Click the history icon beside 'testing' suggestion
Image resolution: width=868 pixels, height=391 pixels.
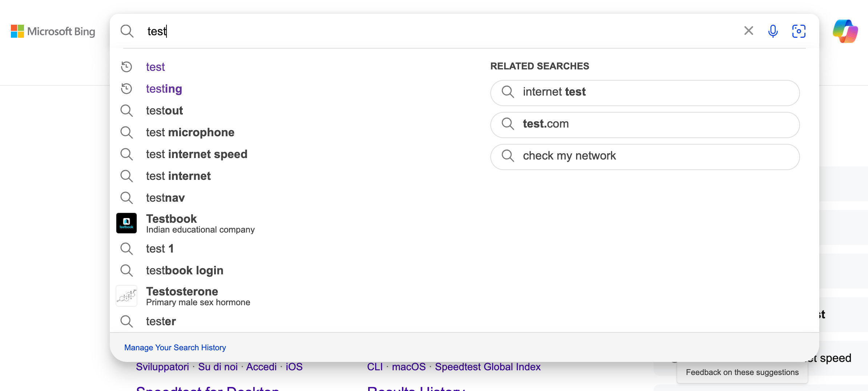(x=126, y=88)
